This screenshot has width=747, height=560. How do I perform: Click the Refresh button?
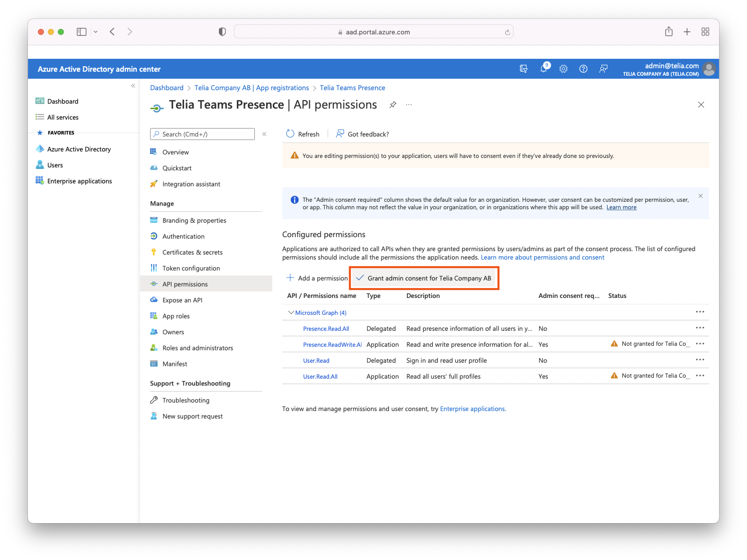pyautogui.click(x=303, y=134)
